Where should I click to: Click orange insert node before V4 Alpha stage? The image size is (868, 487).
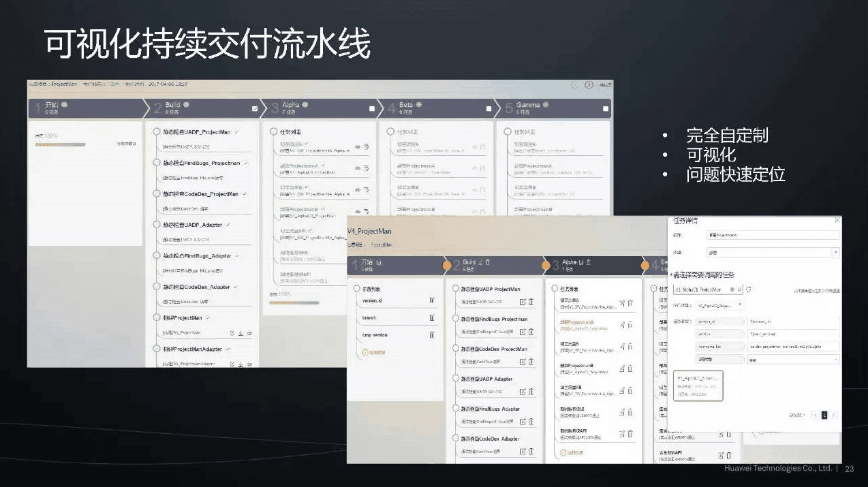546,265
